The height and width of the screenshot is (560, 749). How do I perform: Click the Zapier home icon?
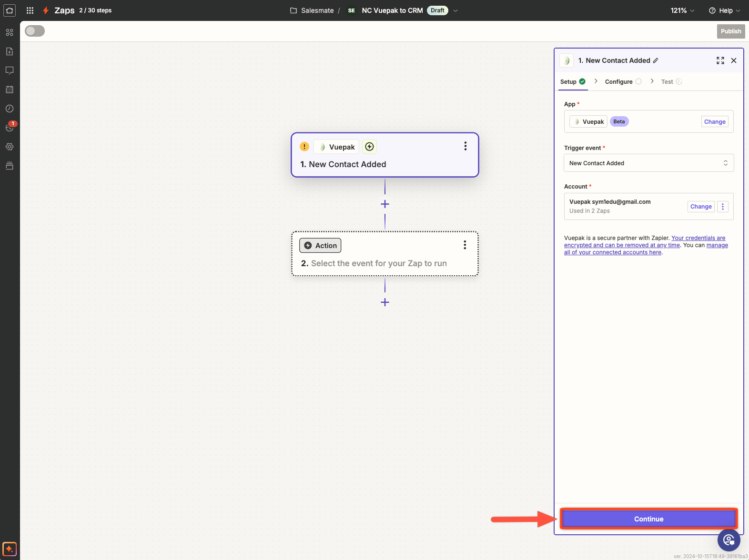10,10
